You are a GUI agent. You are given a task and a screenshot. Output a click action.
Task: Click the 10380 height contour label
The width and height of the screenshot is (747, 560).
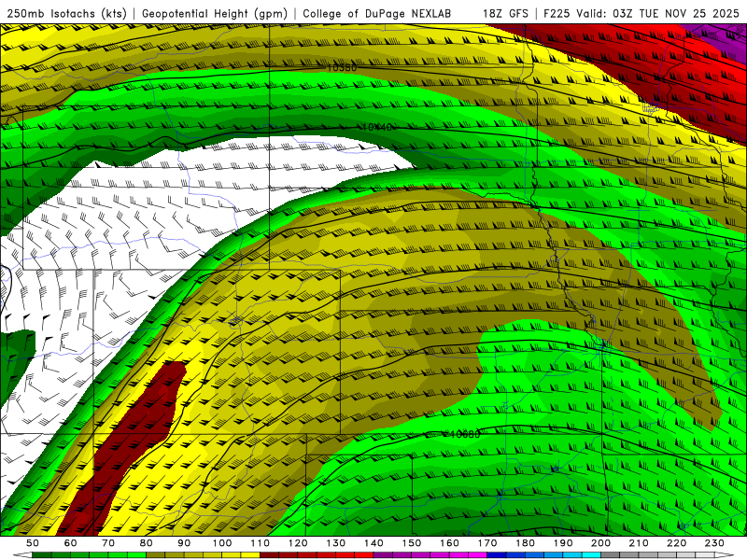point(342,67)
